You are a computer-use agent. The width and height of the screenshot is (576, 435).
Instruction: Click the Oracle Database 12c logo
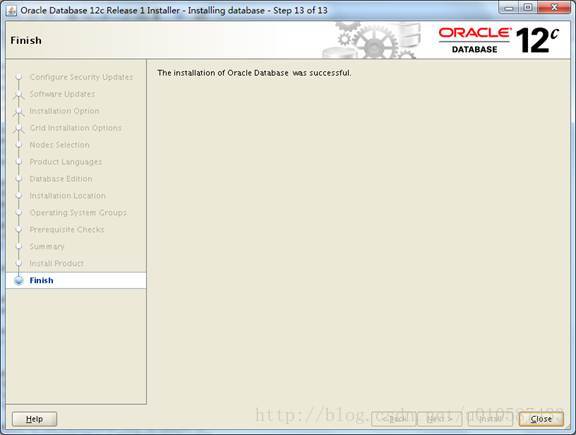pos(499,40)
